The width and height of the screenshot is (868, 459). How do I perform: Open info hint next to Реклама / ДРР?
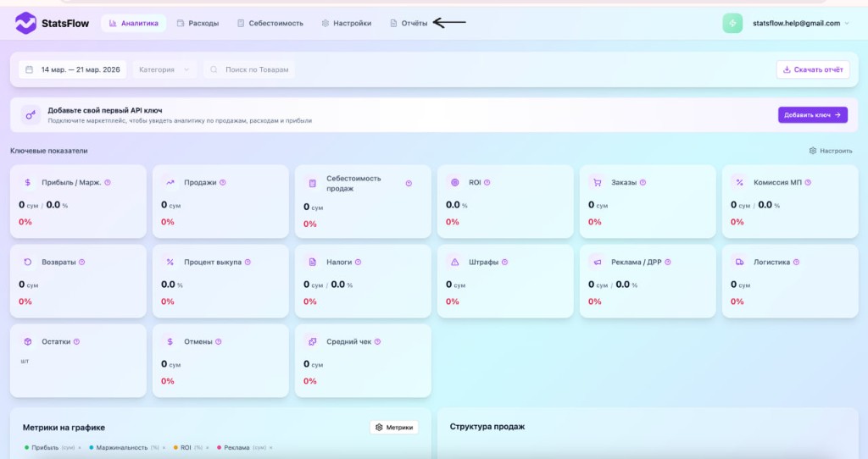click(668, 263)
